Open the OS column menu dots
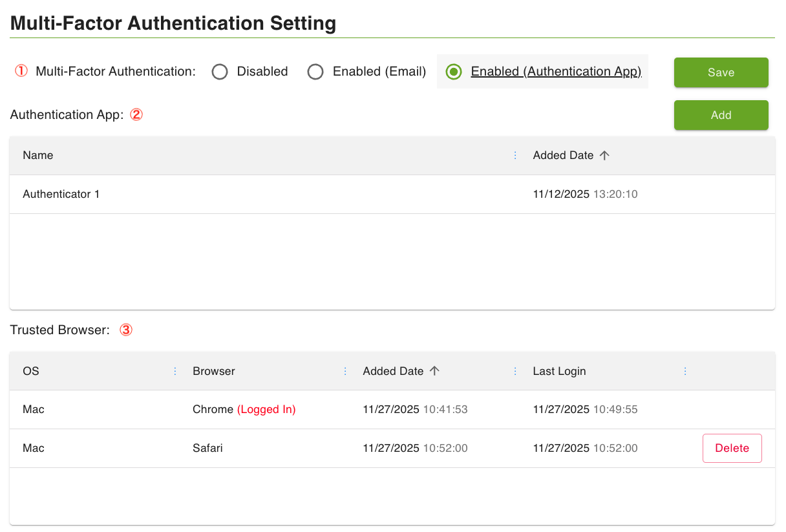The width and height of the screenshot is (786, 532). [x=175, y=371]
